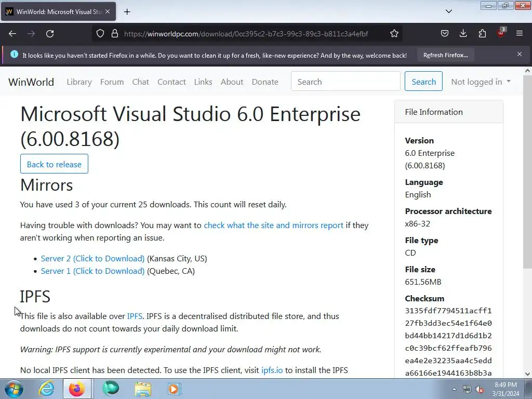Open the Contact nav item
532x399 pixels.
[171, 82]
